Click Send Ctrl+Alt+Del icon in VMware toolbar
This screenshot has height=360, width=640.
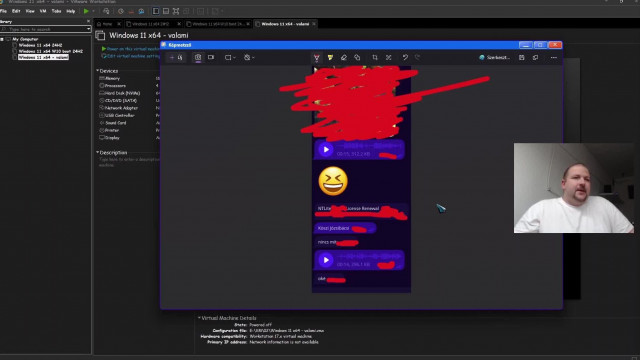[x=106, y=11]
